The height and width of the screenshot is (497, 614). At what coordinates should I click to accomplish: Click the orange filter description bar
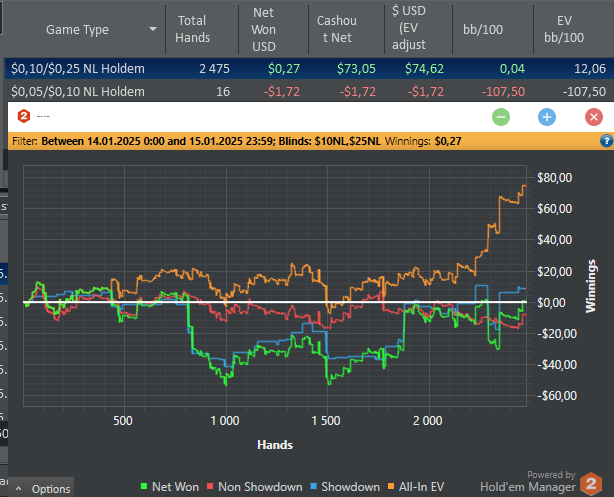pyautogui.click(x=300, y=141)
